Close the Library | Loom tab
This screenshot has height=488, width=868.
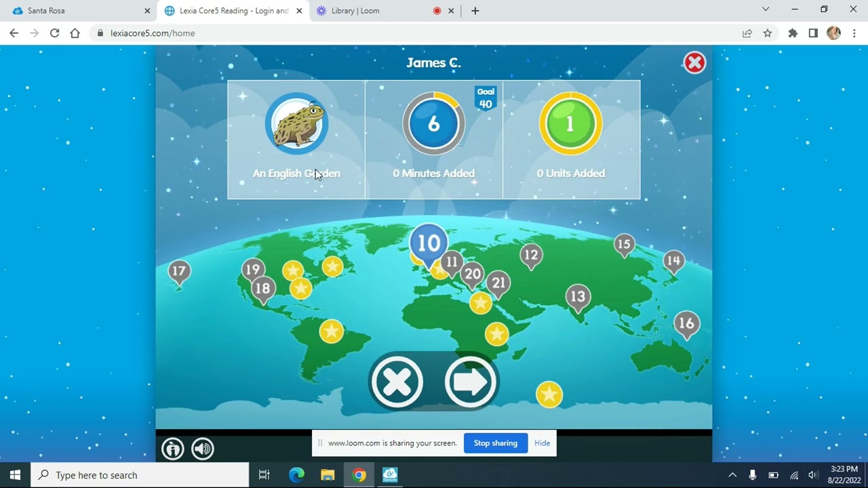tap(451, 11)
